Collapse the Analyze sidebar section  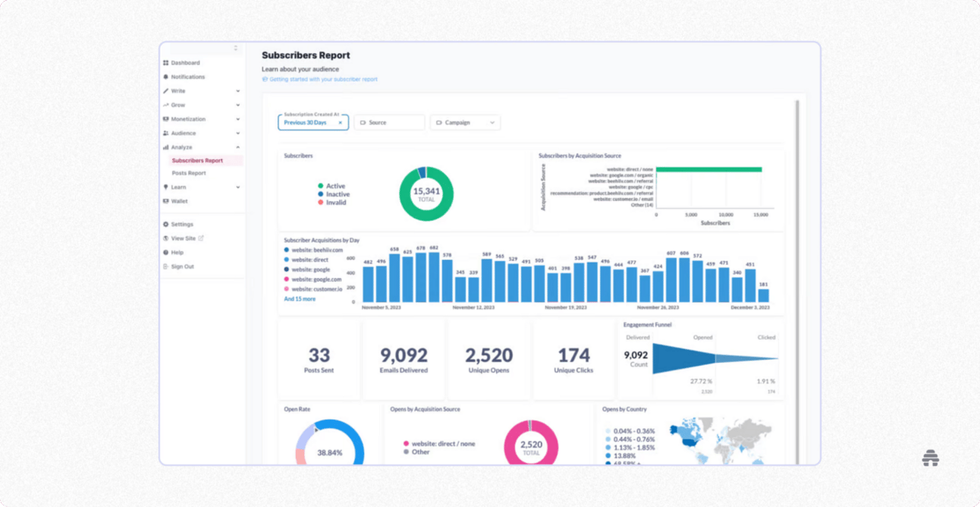point(238,146)
